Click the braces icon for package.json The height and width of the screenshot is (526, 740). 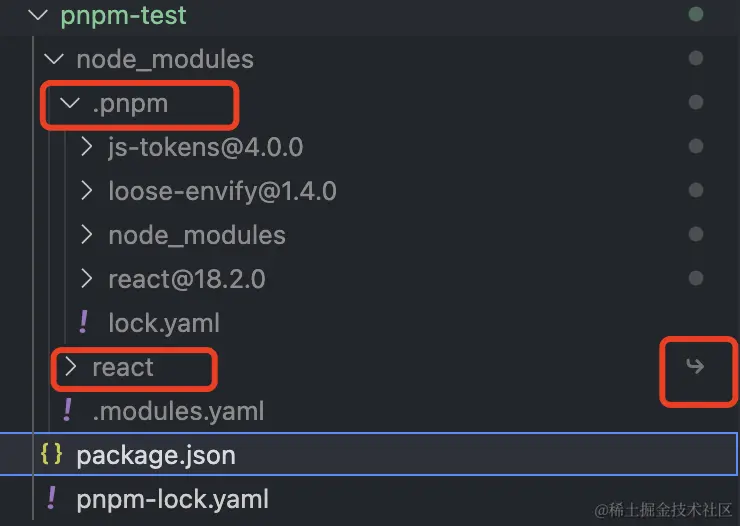[51, 455]
